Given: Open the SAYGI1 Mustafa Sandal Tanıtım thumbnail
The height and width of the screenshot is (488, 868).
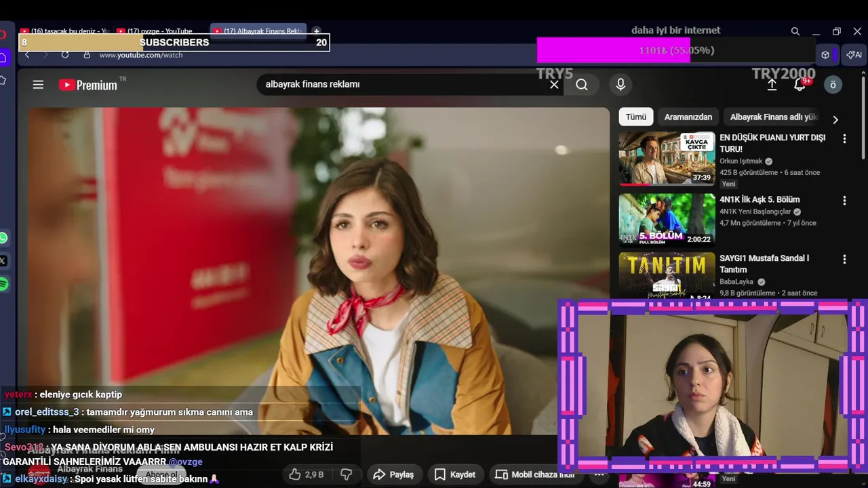Looking at the screenshot, I should pyautogui.click(x=667, y=275).
